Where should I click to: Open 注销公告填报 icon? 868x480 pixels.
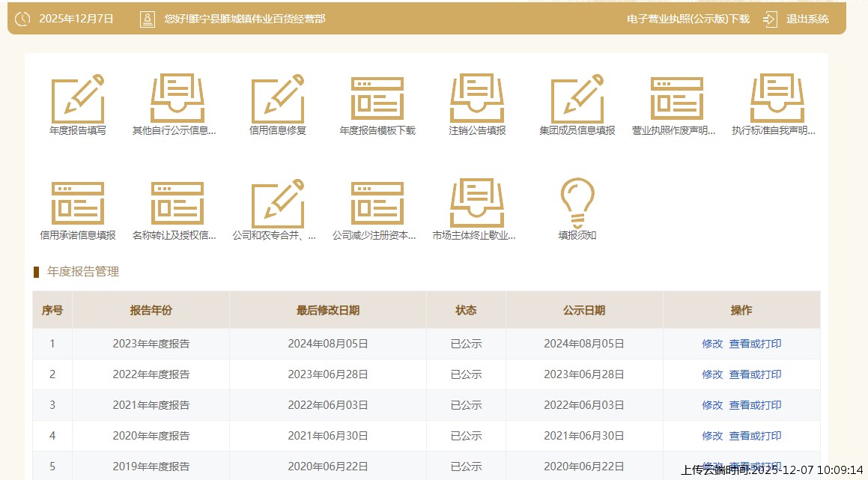(x=477, y=100)
